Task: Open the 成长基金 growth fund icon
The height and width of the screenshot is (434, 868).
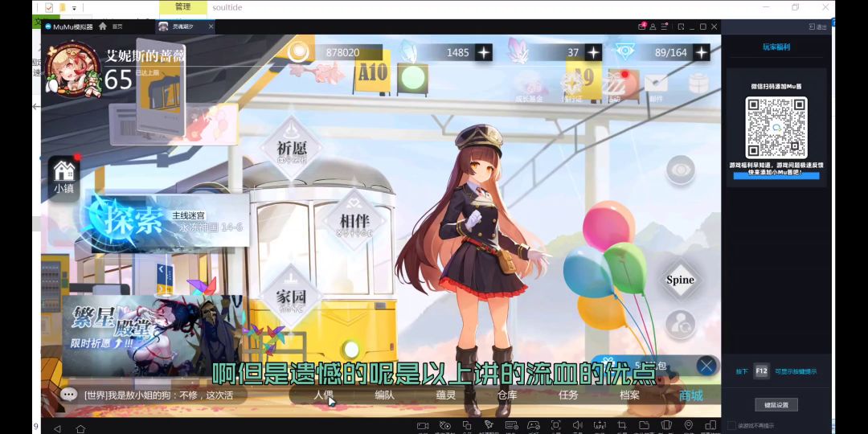Action: [x=528, y=85]
